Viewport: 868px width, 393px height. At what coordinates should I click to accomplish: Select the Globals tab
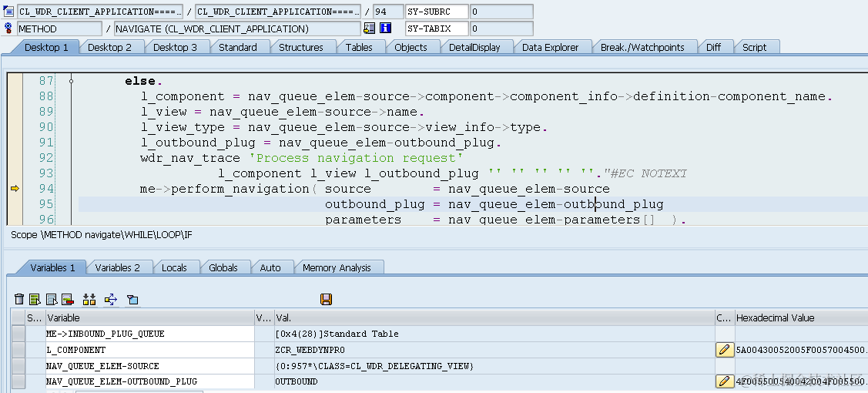tap(223, 268)
